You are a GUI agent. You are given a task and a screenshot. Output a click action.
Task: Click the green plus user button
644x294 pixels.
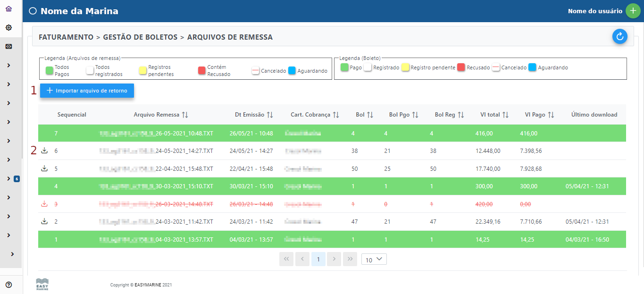click(x=633, y=11)
